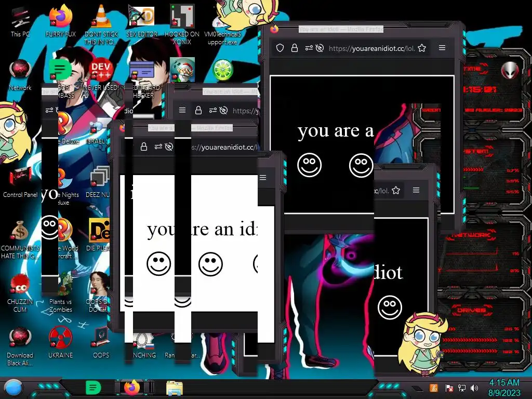This screenshot has width=532, height=399.
Task: Launch HOOKED ON XONIX game shortcut
Action: click(182, 24)
